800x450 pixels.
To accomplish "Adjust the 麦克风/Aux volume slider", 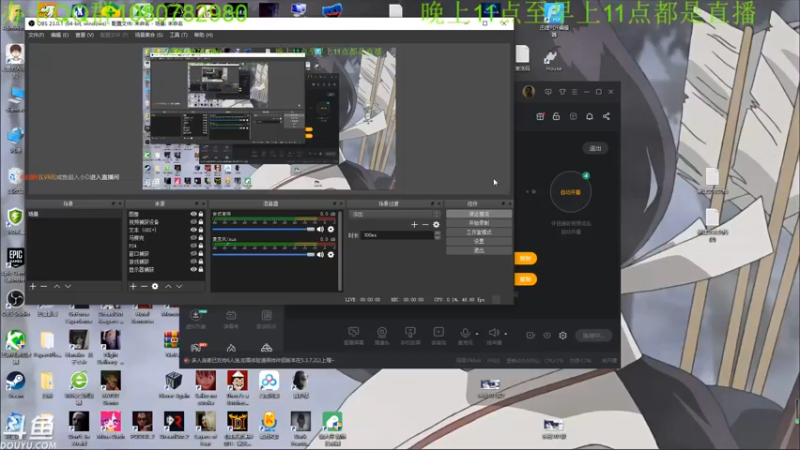I will pos(264,255).
